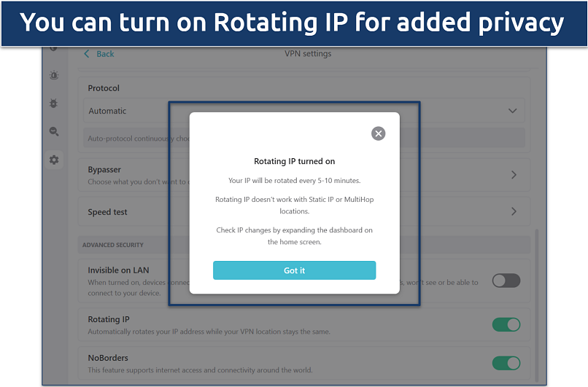Image resolution: width=588 pixels, height=387 pixels.
Task: Click the settings page vertical scrollbar
Action: [537, 305]
